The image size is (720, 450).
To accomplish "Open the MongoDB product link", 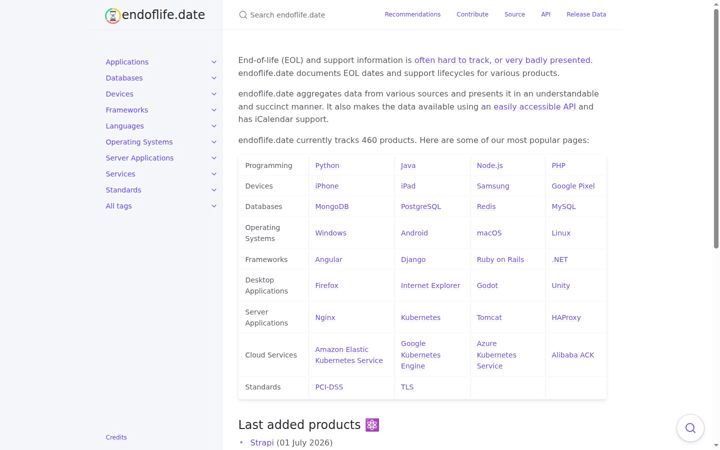I will (x=332, y=207).
